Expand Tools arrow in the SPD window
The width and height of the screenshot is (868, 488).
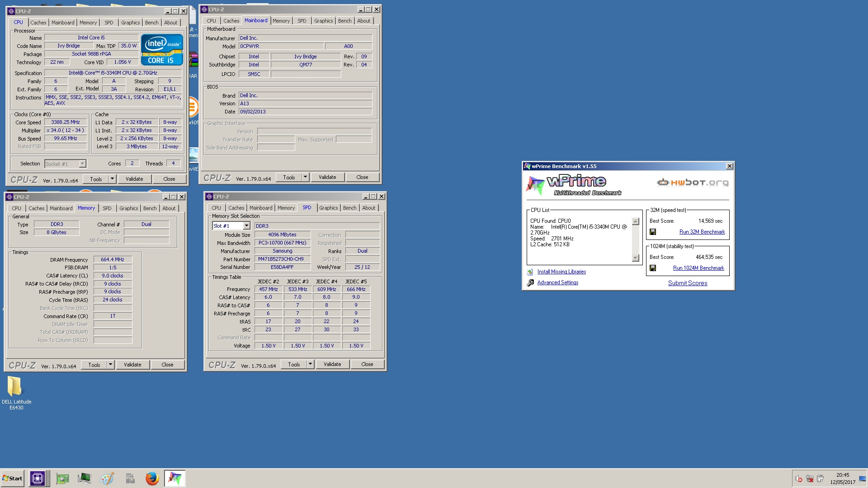(310, 364)
